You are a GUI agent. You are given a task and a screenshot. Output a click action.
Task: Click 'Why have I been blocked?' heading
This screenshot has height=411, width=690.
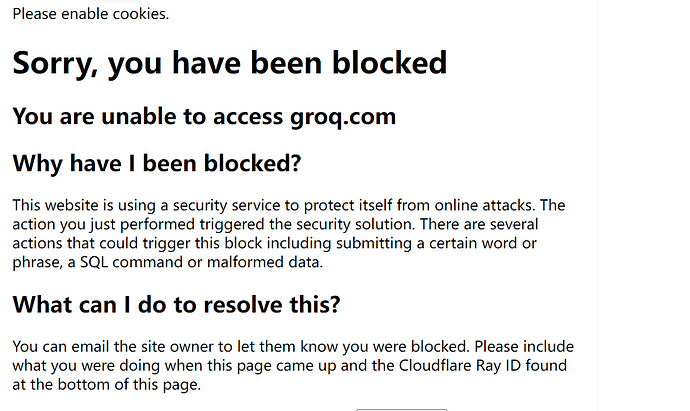click(x=157, y=163)
